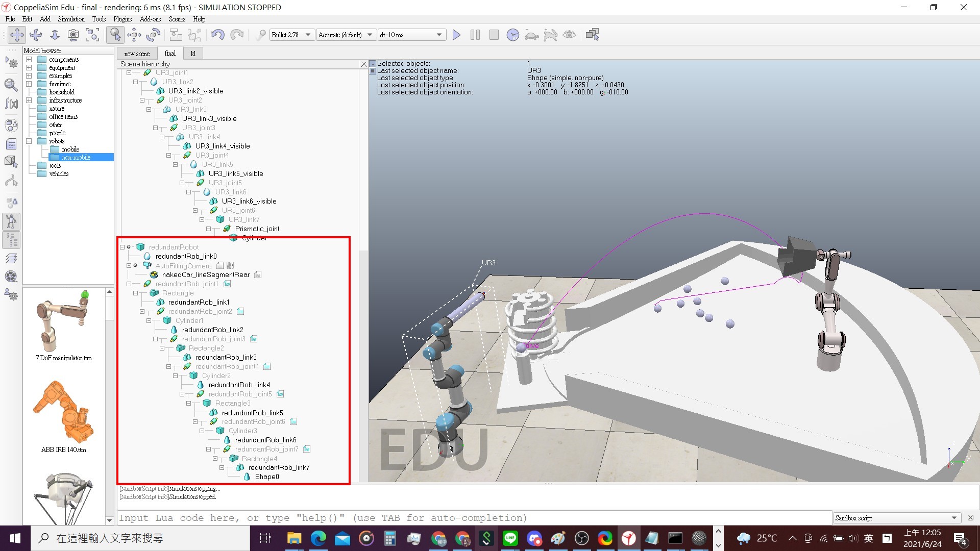Expand the components folder
980x551 pixels.
coord(29,60)
